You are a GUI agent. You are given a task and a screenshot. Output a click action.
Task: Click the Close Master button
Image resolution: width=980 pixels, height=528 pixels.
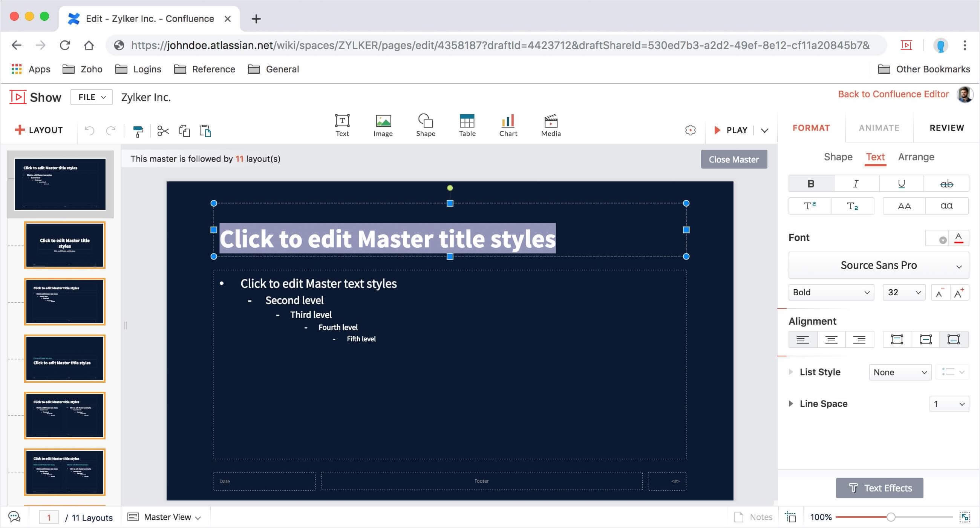tap(733, 160)
